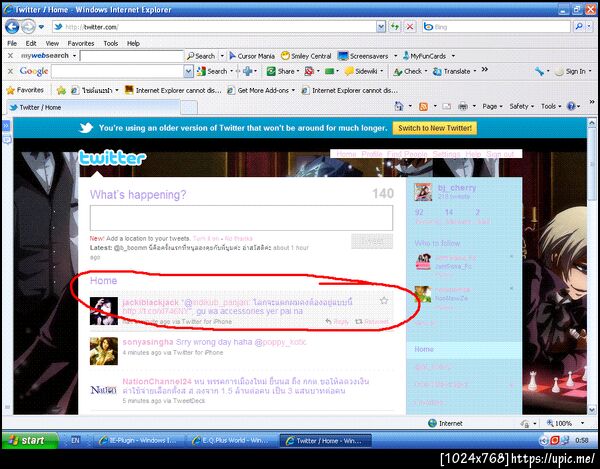
Task: Refresh the page with the green arrows icon
Action: point(395,26)
